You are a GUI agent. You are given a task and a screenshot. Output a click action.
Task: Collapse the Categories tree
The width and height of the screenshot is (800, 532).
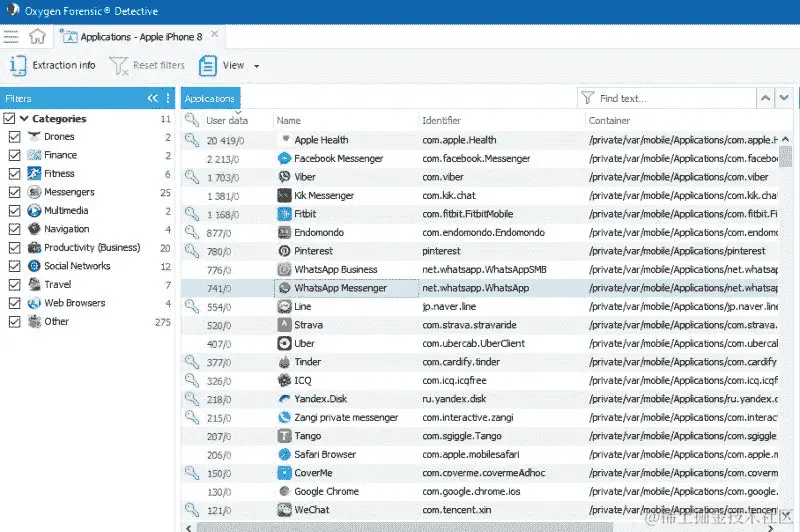pos(24,118)
